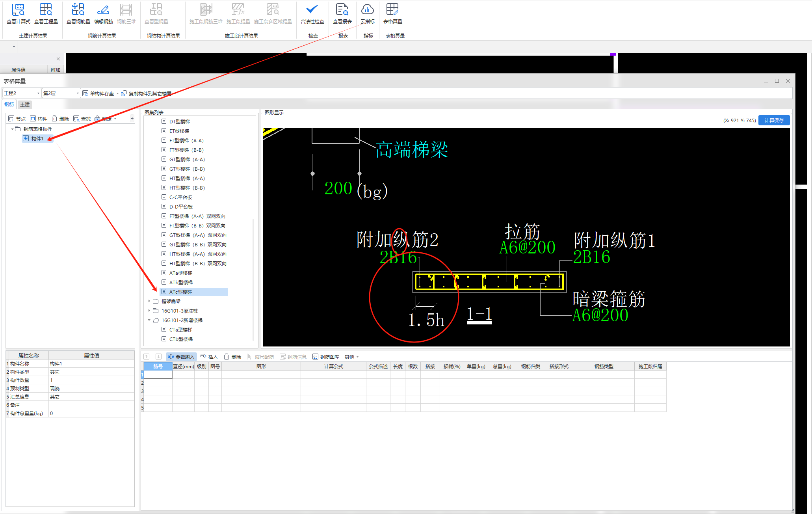Click 插入 row button
Viewport: 812px width, 514px height.
click(209, 357)
